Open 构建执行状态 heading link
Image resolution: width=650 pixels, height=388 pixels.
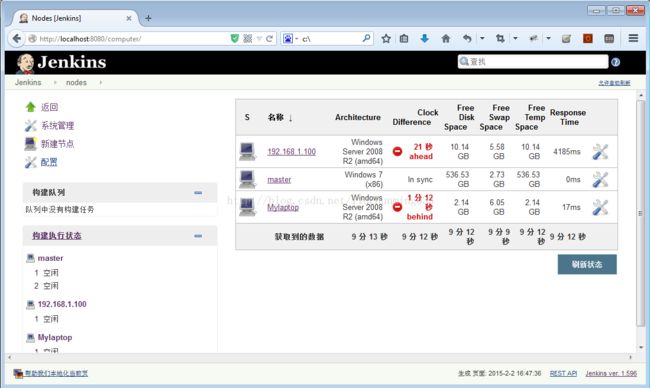(x=57, y=236)
